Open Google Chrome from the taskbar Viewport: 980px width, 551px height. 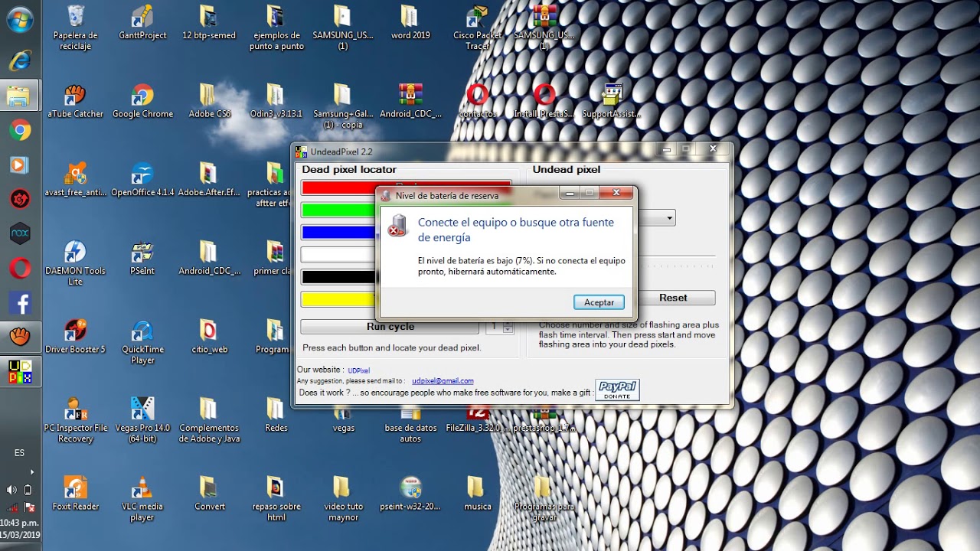20,130
